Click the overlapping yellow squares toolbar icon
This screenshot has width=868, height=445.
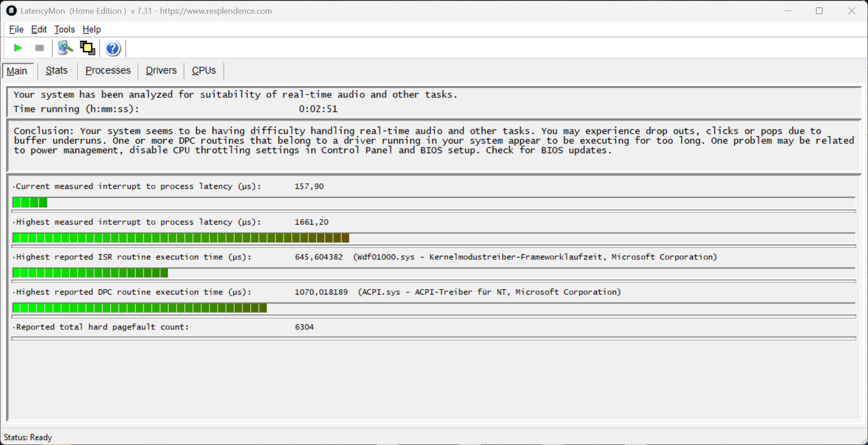(x=87, y=48)
